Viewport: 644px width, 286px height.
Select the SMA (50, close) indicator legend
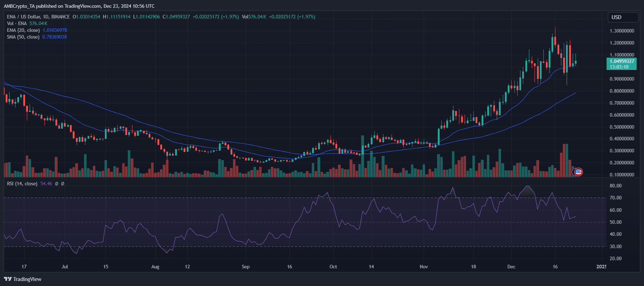click(23, 37)
